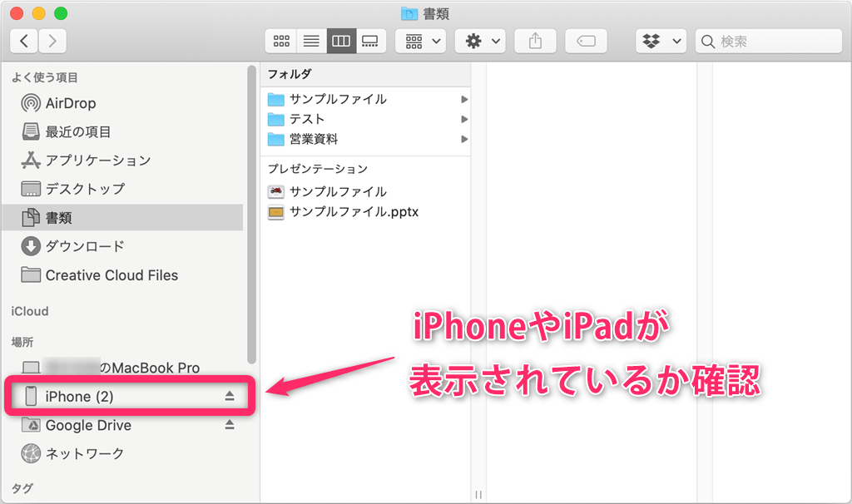Image resolution: width=852 pixels, height=504 pixels.
Task: Open the group-by dropdown in the toolbar
Action: coord(420,40)
